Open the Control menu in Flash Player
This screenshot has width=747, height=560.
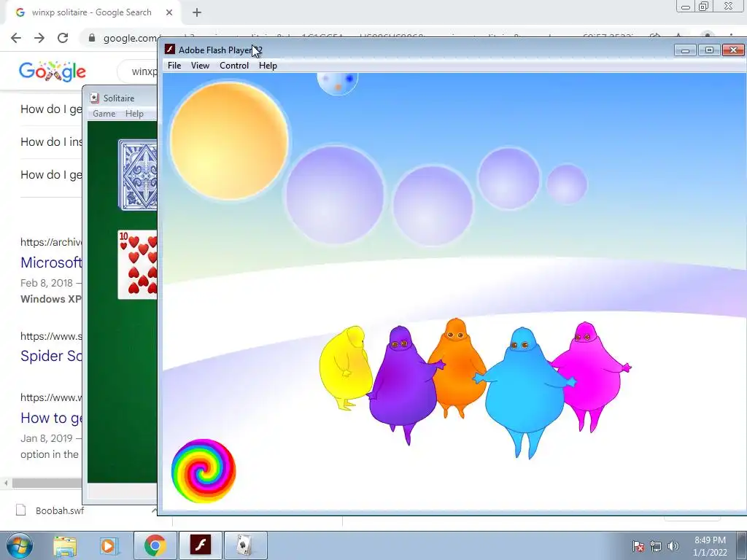[234, 66]
